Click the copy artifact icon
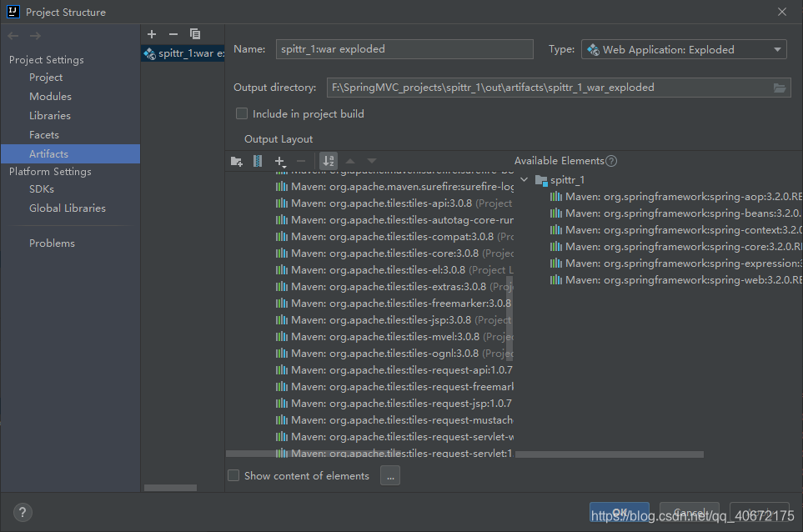 pyautogui.click(x=195, y=34)
